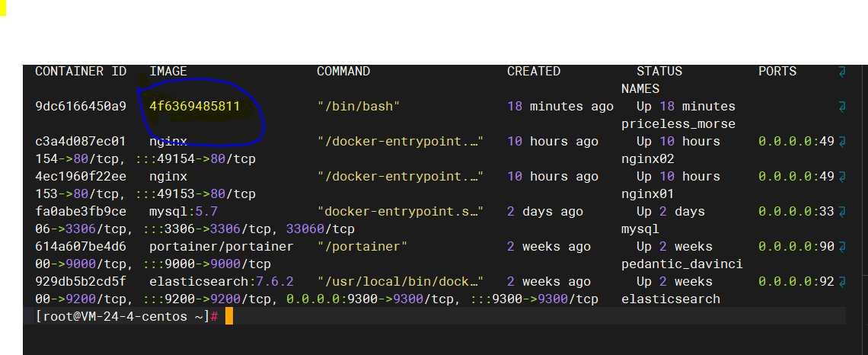
Task: Click the [root@VM-24-4-centos ~]# shell prompt
Action: [127, 318]
